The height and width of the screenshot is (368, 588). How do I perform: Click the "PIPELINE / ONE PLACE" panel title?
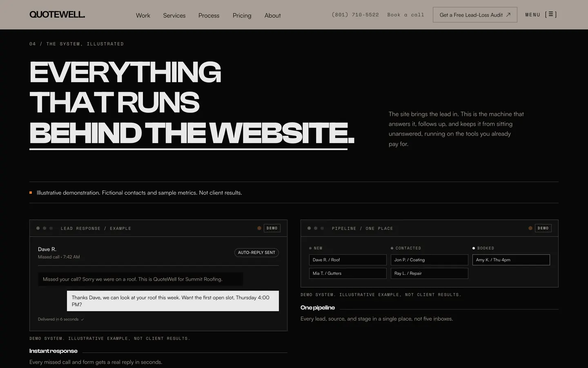click(363, 229)
